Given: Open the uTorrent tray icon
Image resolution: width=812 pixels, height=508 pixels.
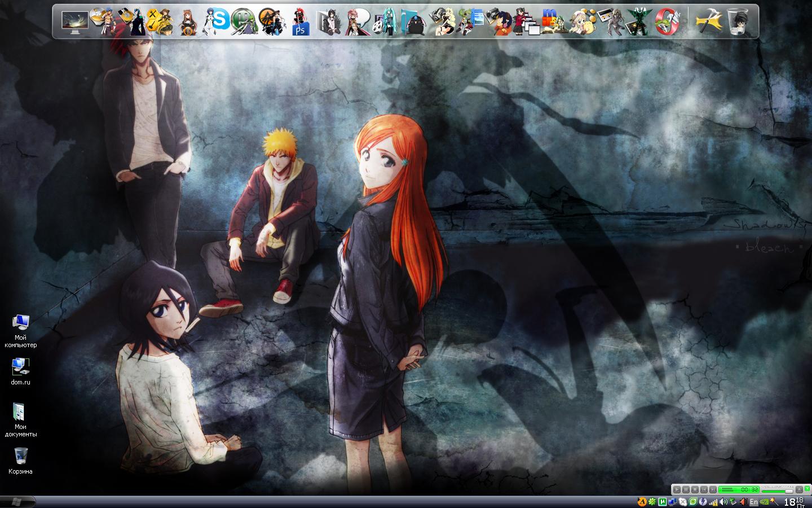Looking at the screenshot, I should click(x=663, y=502).
